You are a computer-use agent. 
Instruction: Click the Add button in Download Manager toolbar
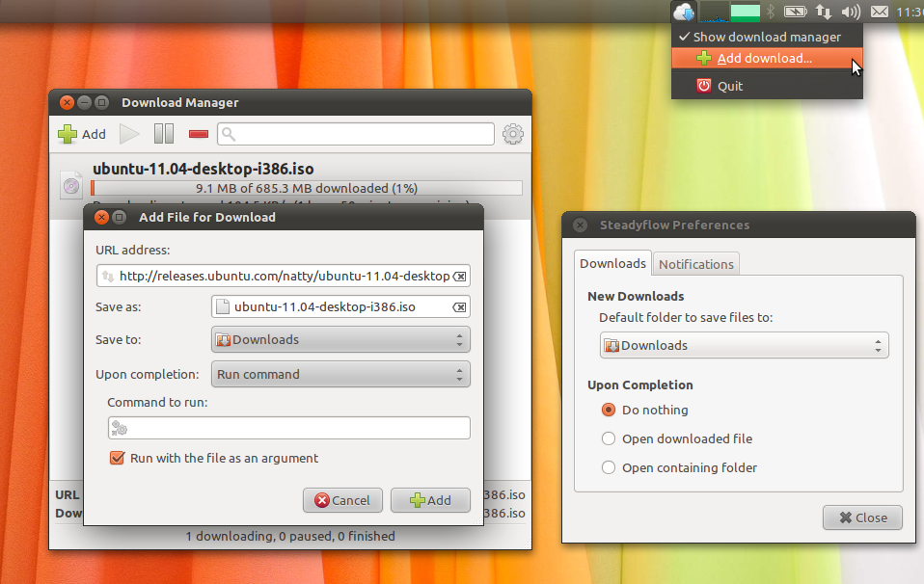pos(82,134)
